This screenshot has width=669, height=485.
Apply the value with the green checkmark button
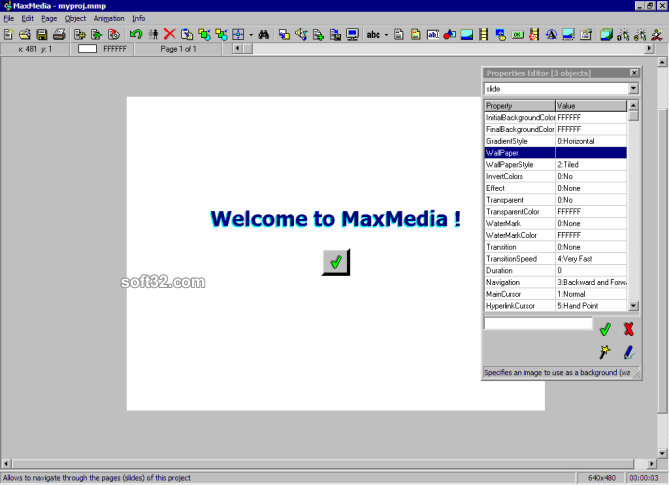coord(605,329)
